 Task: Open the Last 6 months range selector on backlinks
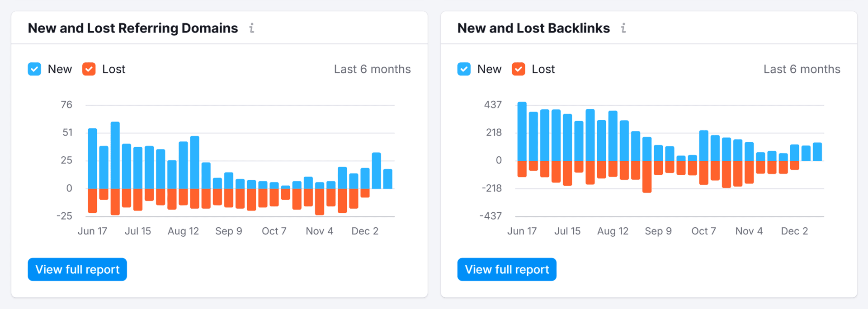tap(802, 69)
